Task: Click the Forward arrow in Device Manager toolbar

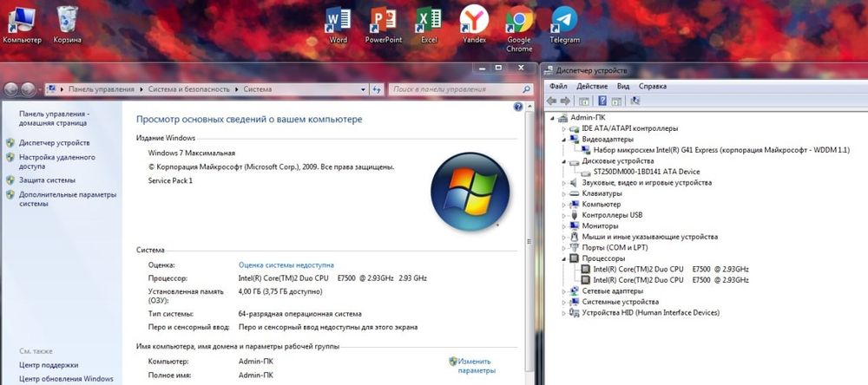Action: tap(565, 101)
